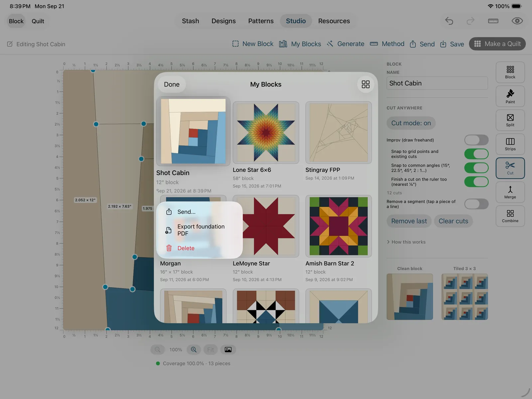Open the ruler tool icon

[493, 21]
